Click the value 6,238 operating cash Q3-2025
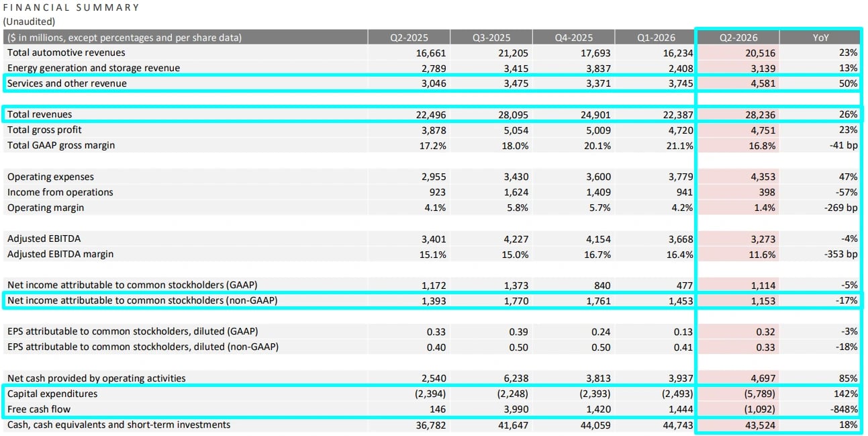 [x=516, y=378]
